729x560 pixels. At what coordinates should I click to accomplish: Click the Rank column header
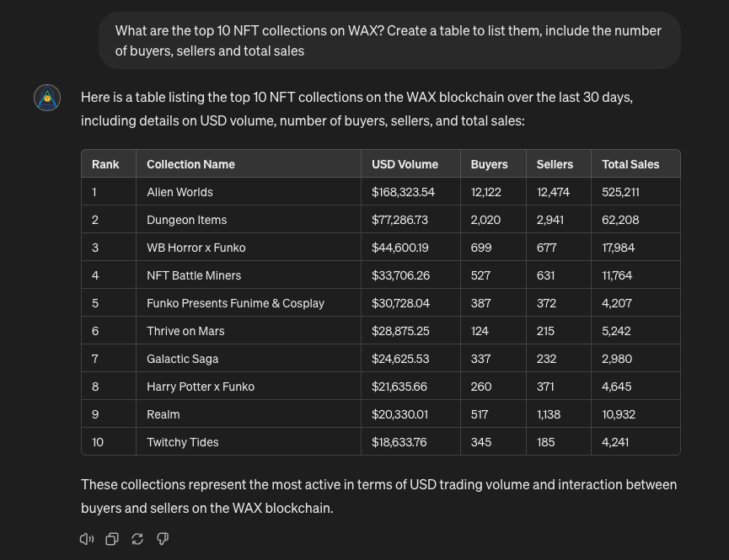105,164
